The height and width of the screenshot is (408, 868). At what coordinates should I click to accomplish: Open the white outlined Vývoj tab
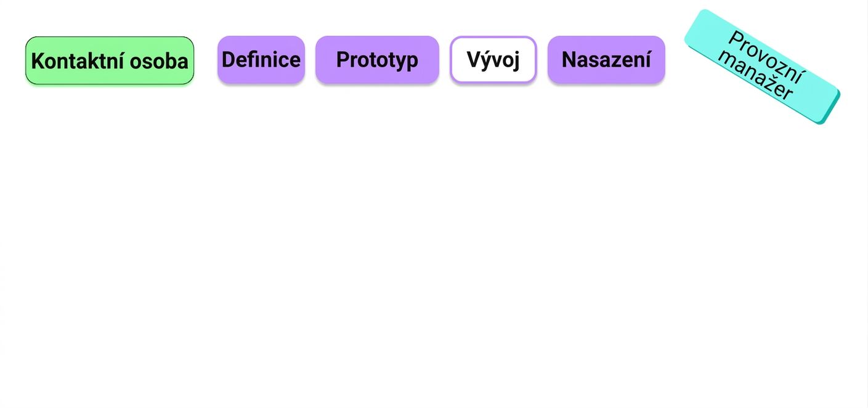pos(493,60)
